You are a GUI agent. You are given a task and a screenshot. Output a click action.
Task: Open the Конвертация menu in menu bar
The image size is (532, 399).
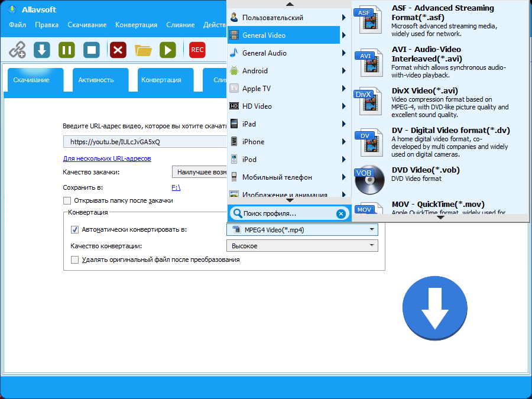[x=136, y=25]
